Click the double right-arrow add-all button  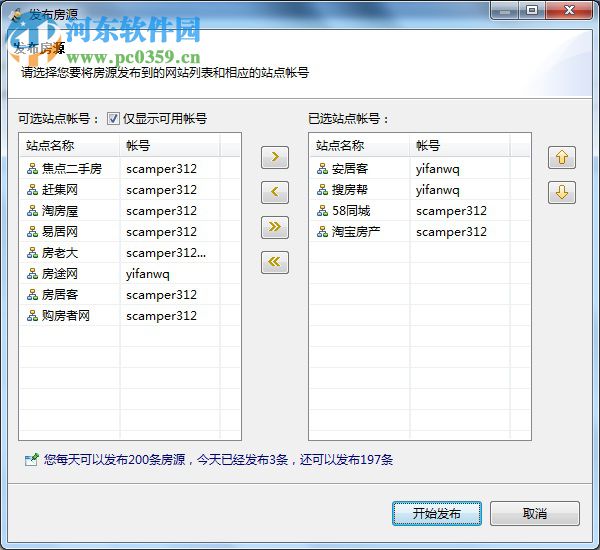click(x=275, y=227)
